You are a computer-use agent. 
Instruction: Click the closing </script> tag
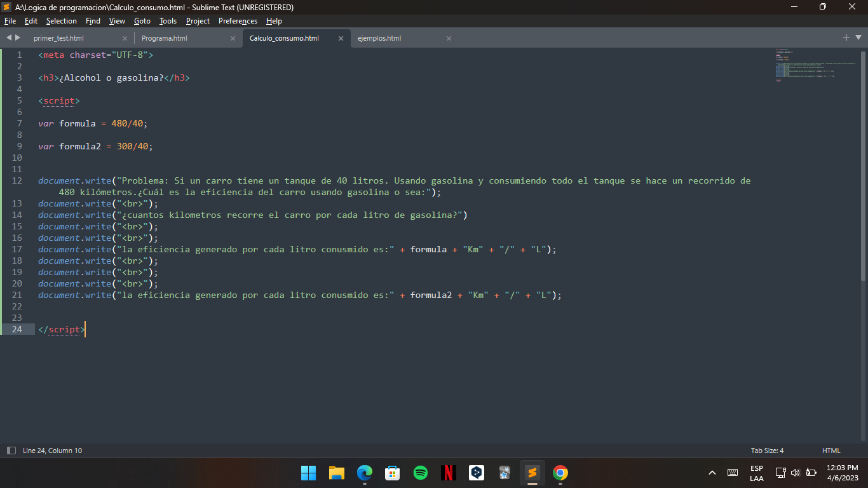[62, 329]
